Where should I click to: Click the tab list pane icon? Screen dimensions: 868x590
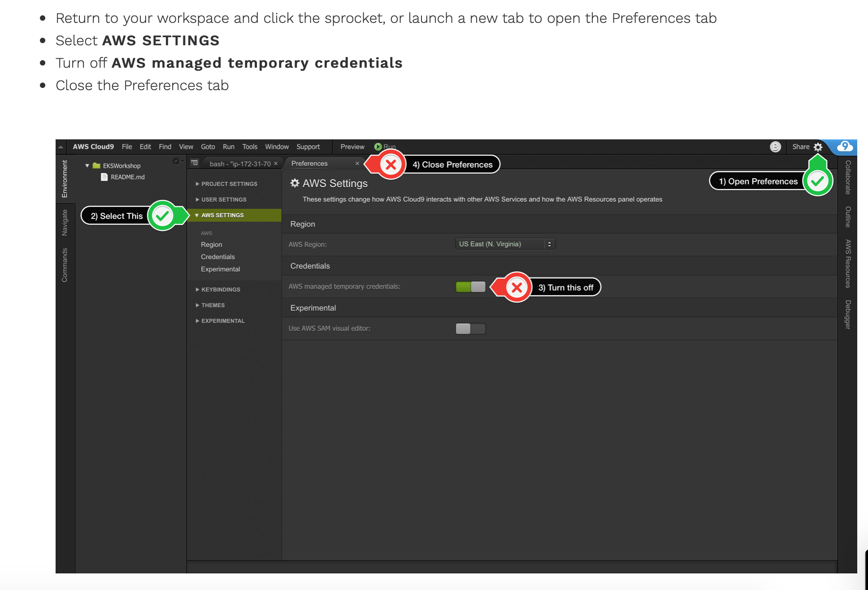pos(195,163)
